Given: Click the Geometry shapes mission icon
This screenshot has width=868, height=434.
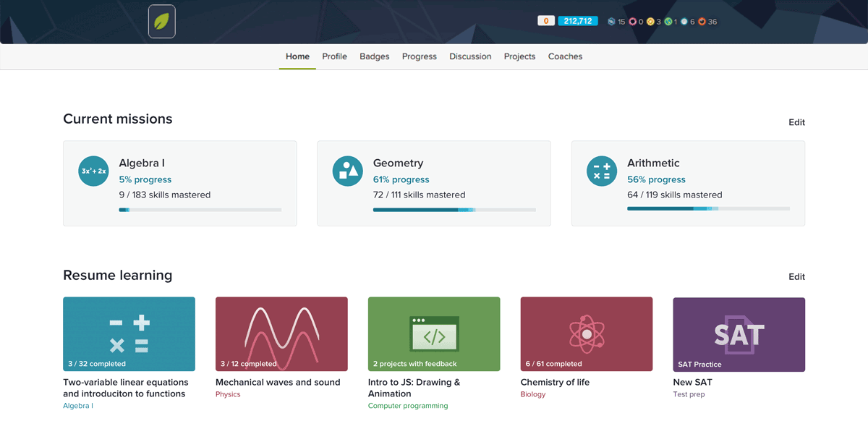Looking at the screenshot, I should 347,171.
